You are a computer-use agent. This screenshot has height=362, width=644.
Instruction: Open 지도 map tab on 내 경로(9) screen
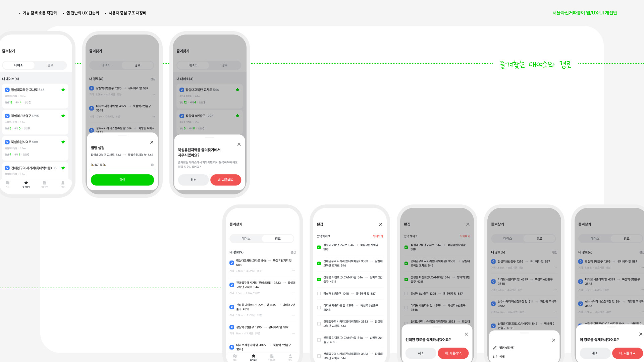(235, 357)
